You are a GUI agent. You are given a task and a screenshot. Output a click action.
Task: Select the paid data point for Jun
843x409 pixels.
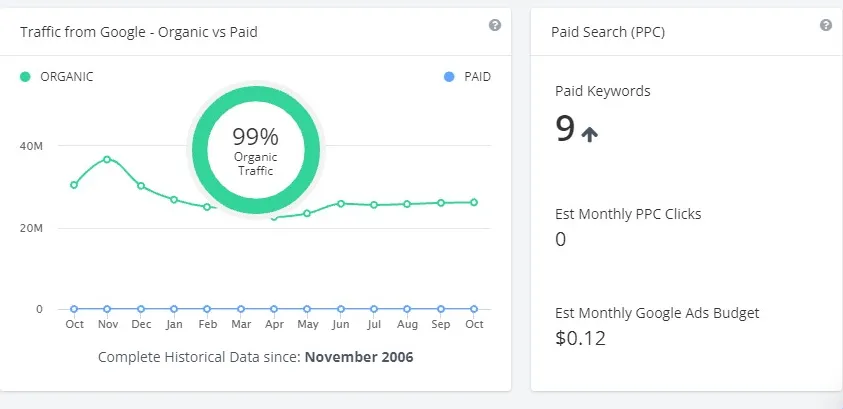pos(341,309)
